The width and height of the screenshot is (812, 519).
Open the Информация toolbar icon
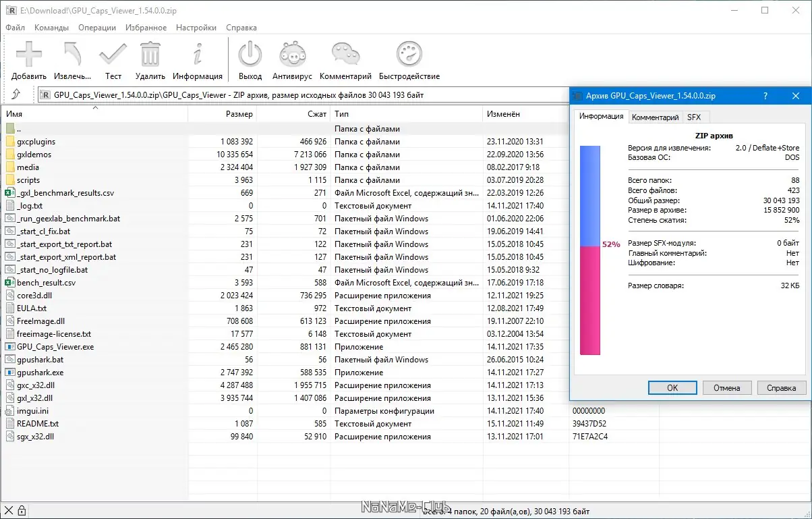198,54
